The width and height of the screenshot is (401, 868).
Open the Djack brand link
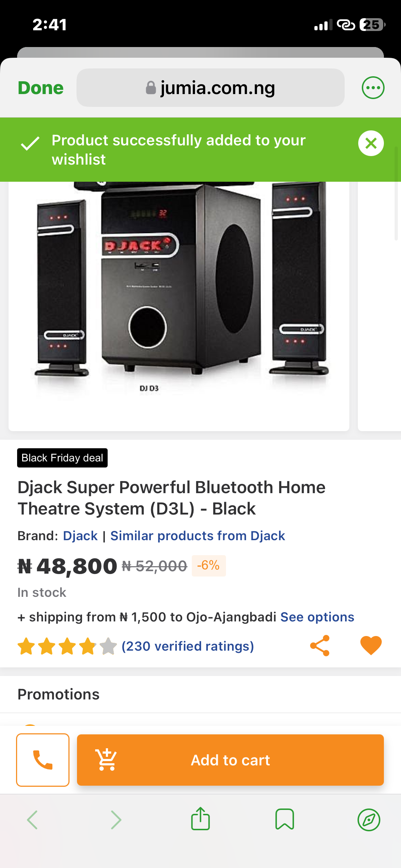[80, 536]
